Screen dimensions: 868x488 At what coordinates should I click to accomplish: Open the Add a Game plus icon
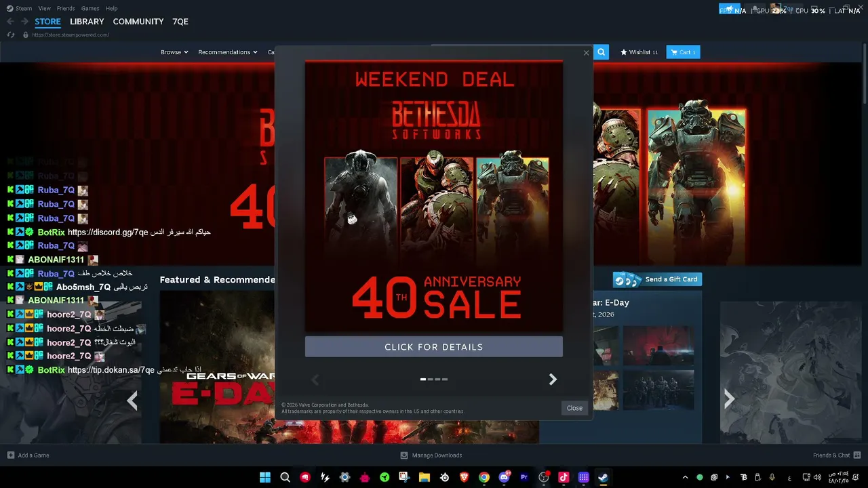point(11,455)
